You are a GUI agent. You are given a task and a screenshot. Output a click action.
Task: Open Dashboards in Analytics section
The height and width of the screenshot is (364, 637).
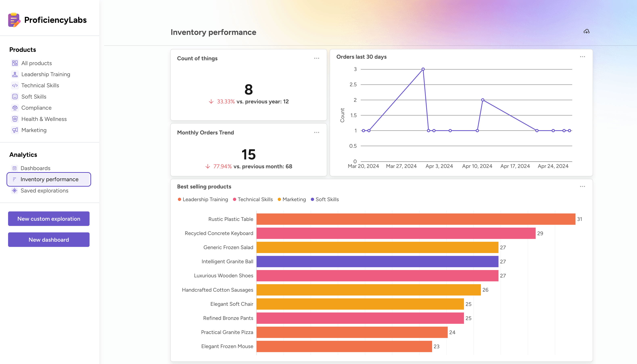point(35,168)
